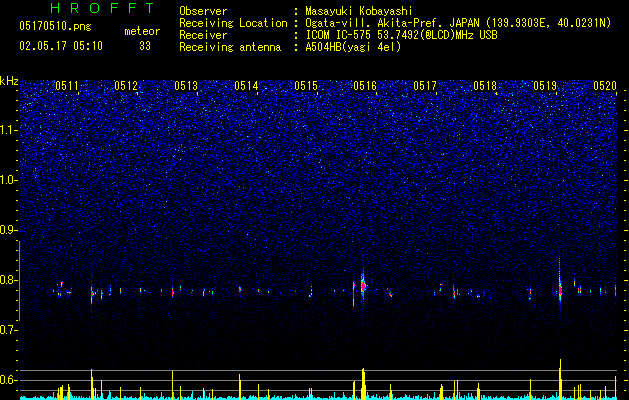Click the topmost gray threshold line in intensity graph
This screenshot has height=400, width=629.
coord(318,370)
